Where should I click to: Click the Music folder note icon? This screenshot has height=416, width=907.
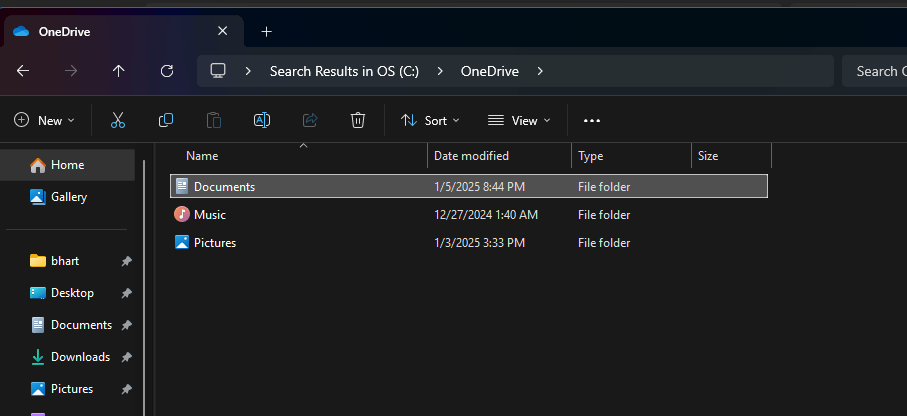[x=182, y=214]
